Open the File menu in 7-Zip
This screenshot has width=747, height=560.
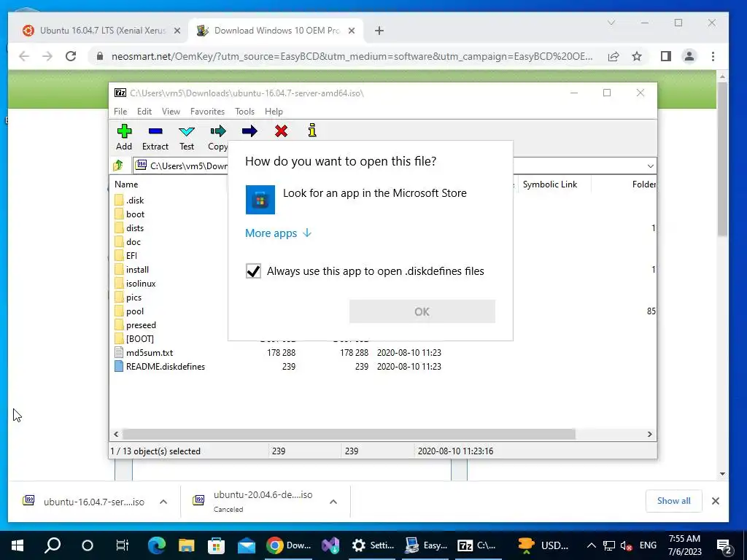point(120,112)
